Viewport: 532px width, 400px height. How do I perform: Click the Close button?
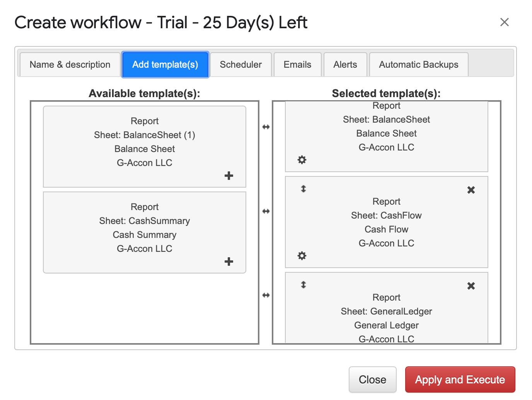[x=372, y=379]
